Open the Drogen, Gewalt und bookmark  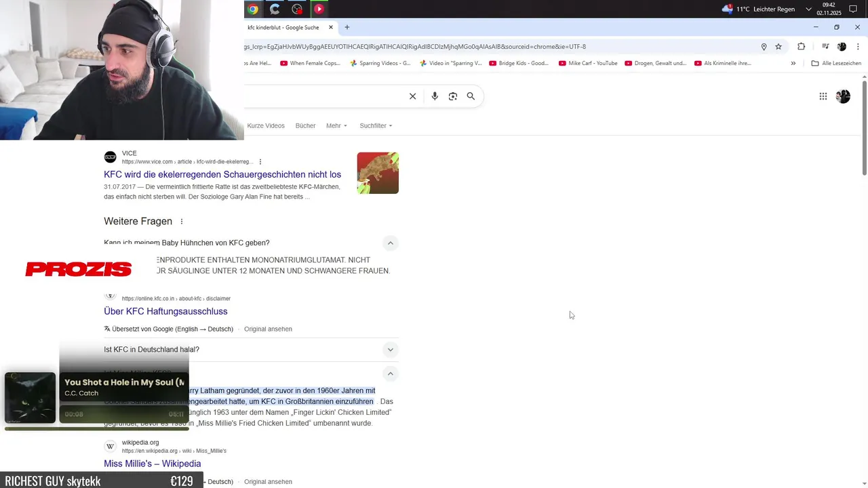point(656,63)
